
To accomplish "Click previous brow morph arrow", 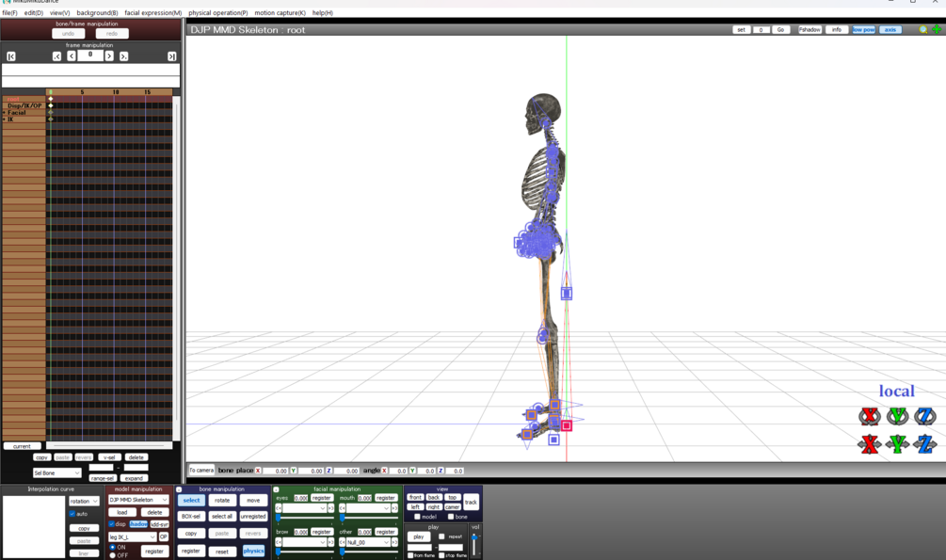I will click(x=278, y=542).
